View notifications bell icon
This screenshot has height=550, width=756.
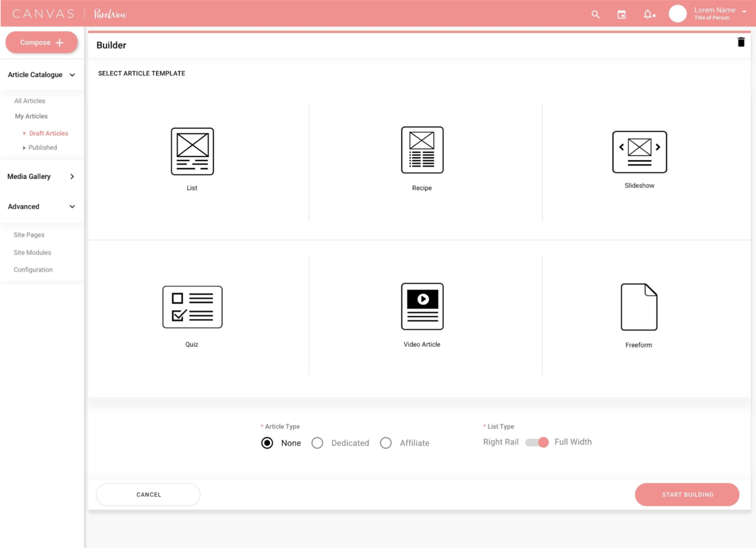coord(648,14)
